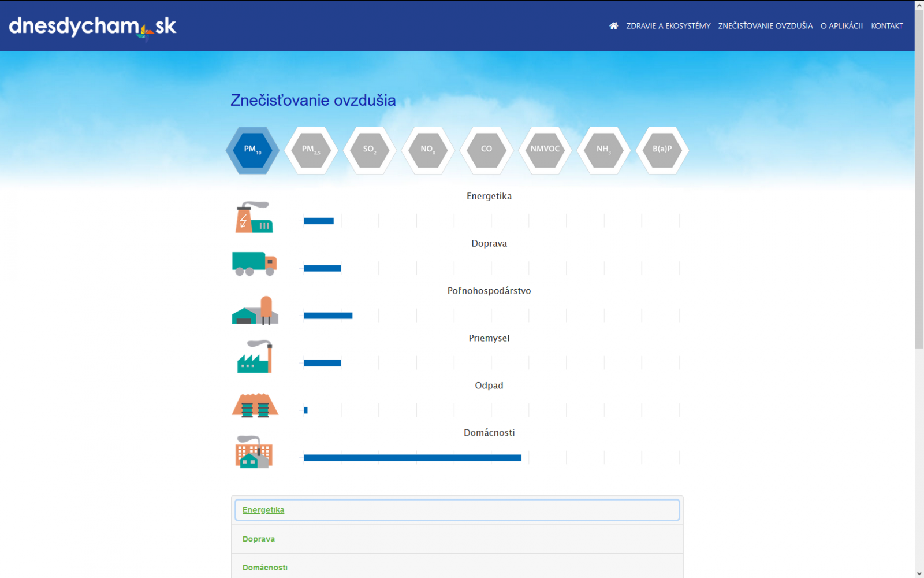Screen dimensions: 924x578
Task: Switch to the NOx pollutant hexagon
Action: point(428,150)
